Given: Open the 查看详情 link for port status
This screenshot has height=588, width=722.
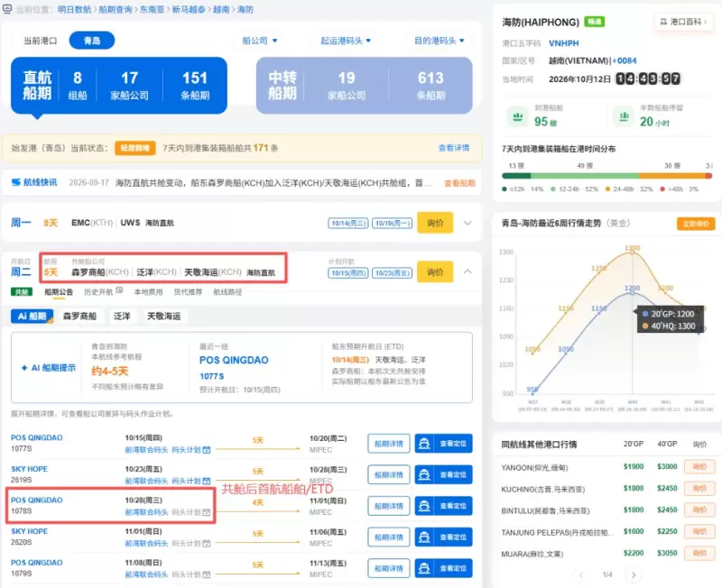Looking at the screenshot, I should pos(454,148).
